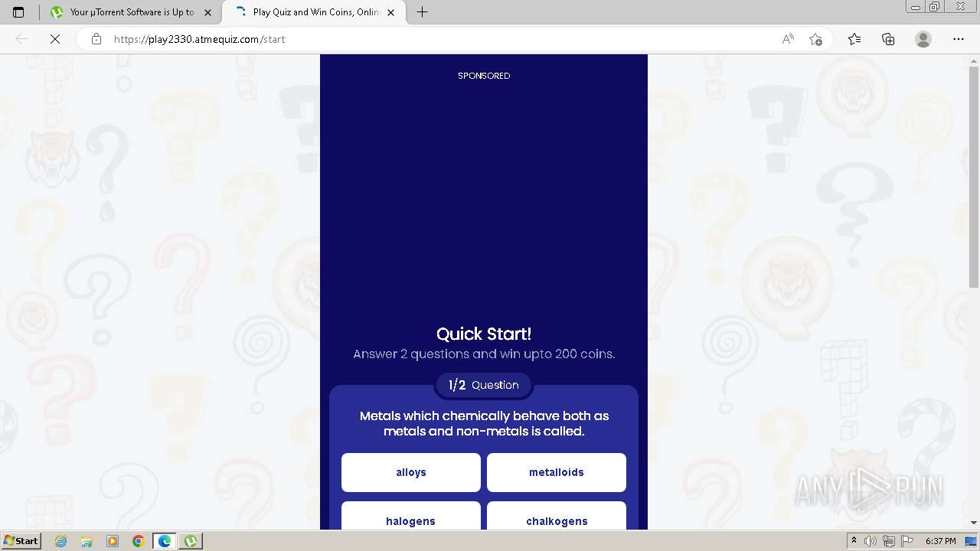Select Microsoft Edge on the taskbar
This screenshot has height=551, width=980.
coord(165,541)
